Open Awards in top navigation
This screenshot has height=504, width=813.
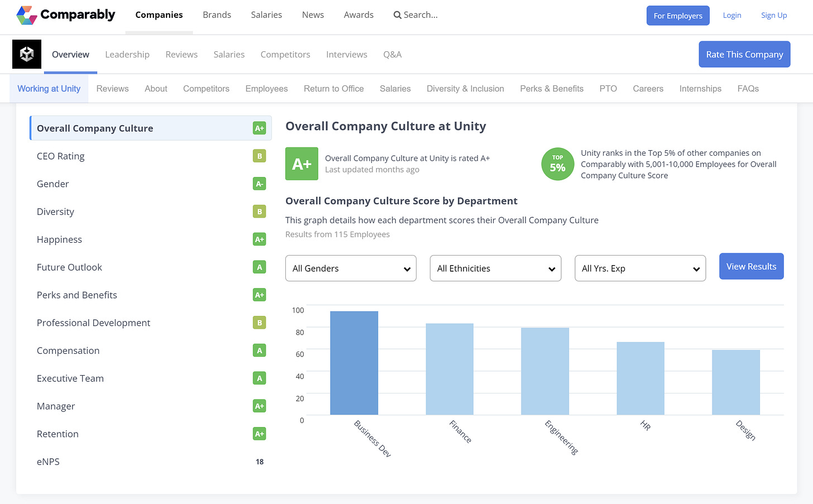point(358,15)
